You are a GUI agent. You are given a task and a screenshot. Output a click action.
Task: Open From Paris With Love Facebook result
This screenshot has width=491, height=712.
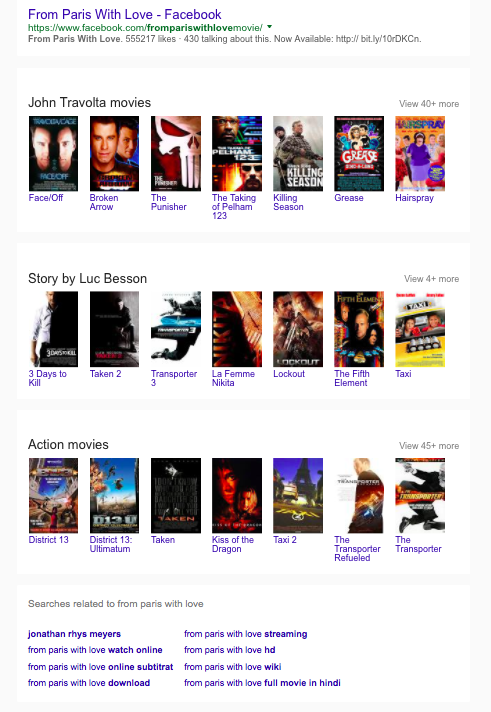tap(124, 15)
